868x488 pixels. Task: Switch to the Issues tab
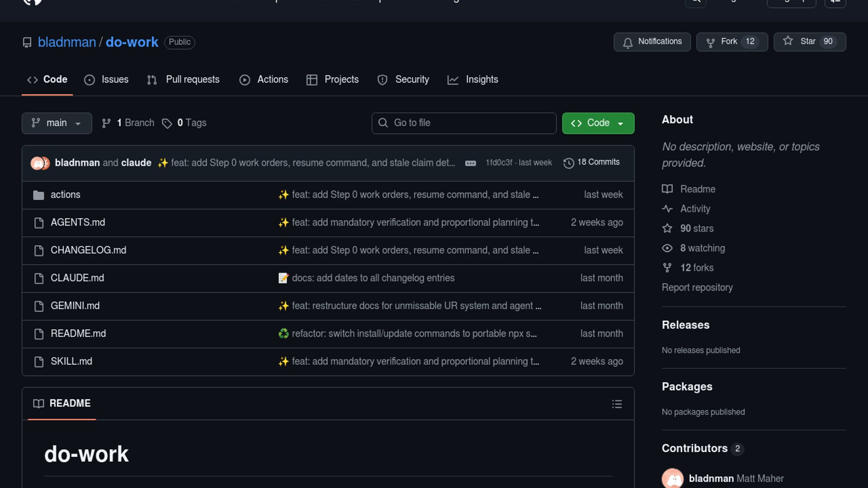107,80
